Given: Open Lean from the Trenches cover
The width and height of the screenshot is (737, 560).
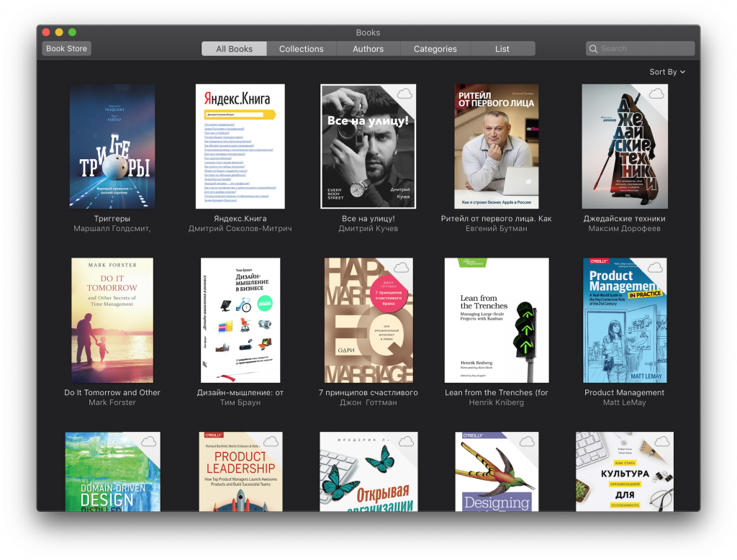Looking at the screenshot, I should coord(497,320).
